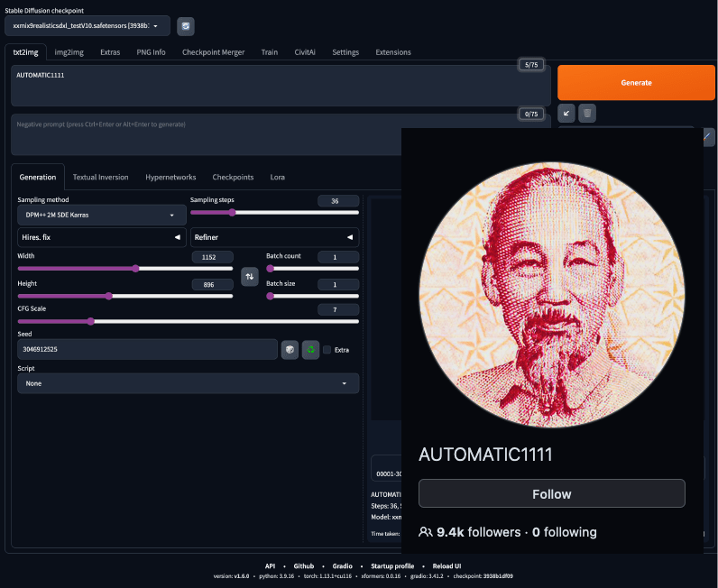Click the Follow button

coord(551,493)
